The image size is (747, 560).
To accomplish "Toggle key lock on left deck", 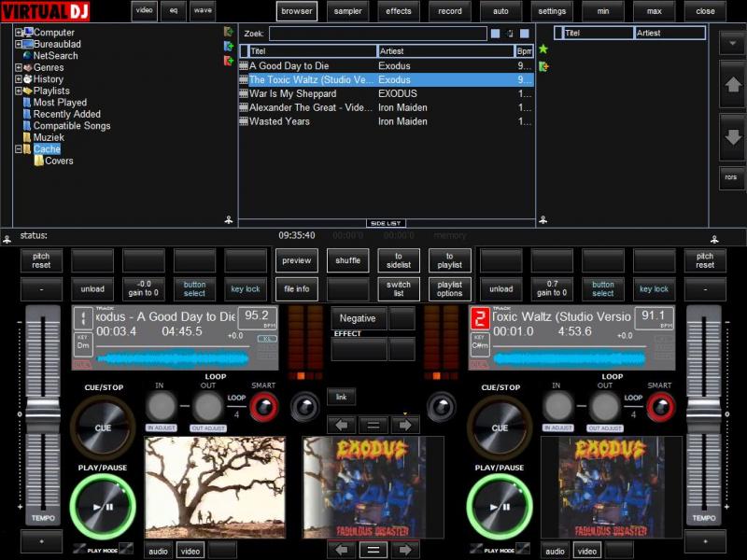I will (x=246, y=289).
